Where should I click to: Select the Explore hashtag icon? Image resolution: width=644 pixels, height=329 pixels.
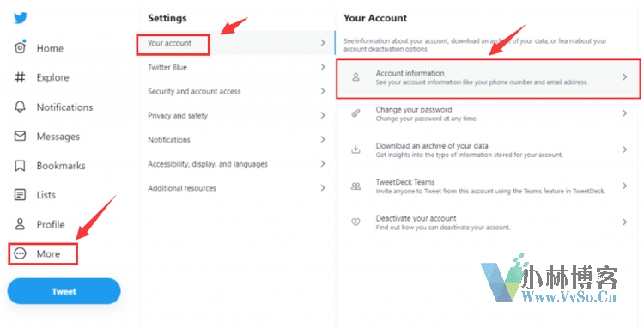(20, 77)
